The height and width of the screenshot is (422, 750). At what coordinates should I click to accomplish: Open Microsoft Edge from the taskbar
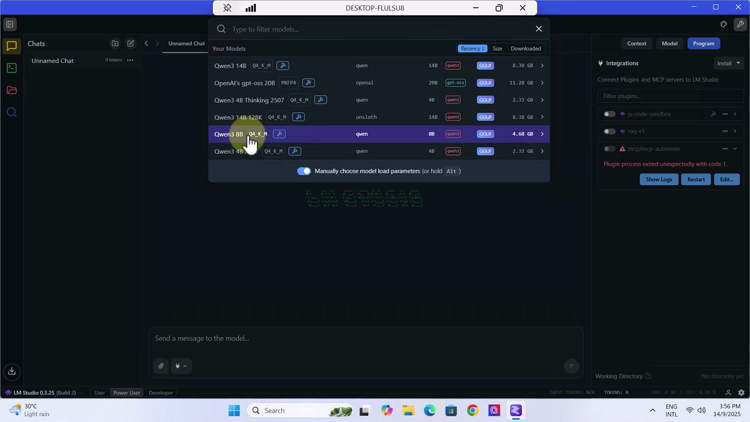tap(430, 411)
